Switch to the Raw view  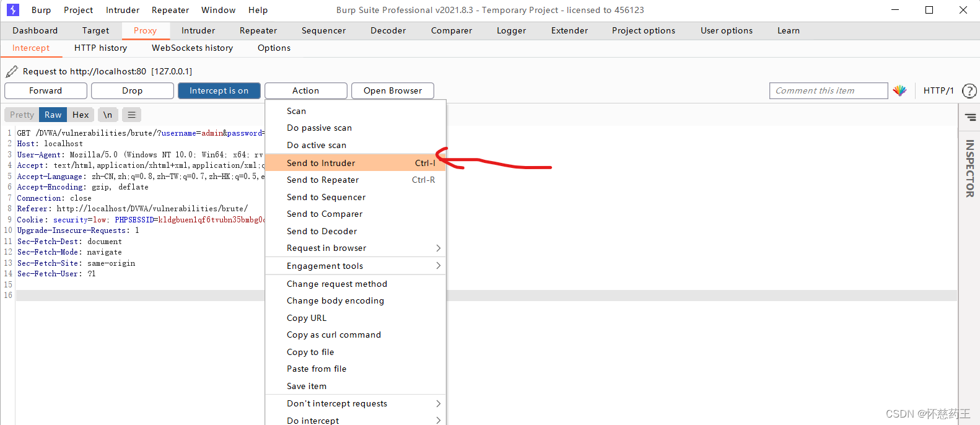point(53,115)
